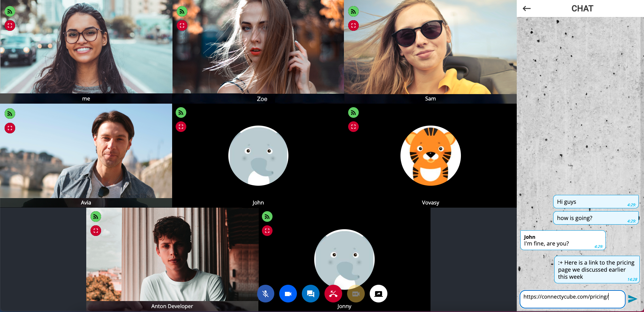
Task: Click the pricing page link message bubble
Action: pyautogui.click(x=597, y=270)
